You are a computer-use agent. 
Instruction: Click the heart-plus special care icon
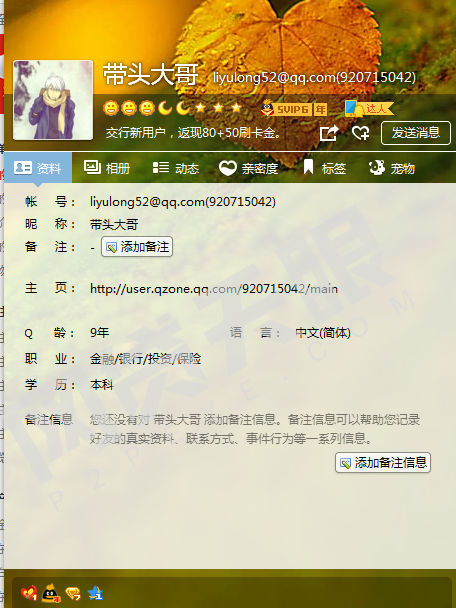coord(360,133)
